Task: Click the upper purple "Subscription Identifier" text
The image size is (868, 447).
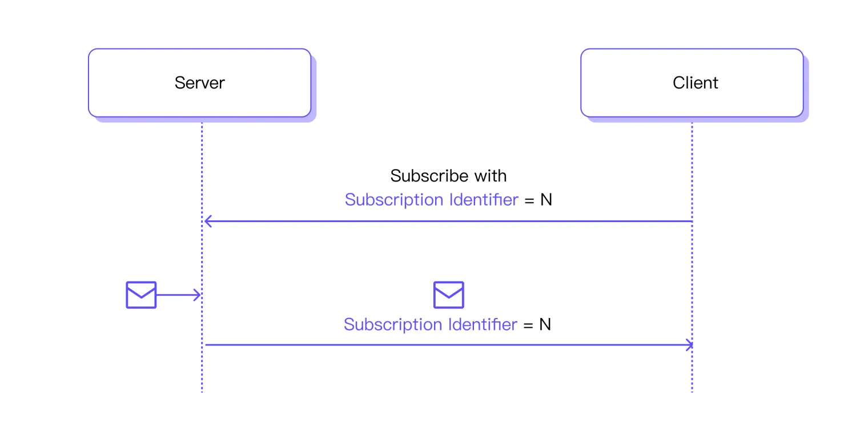Action: (x=432, y=200)
